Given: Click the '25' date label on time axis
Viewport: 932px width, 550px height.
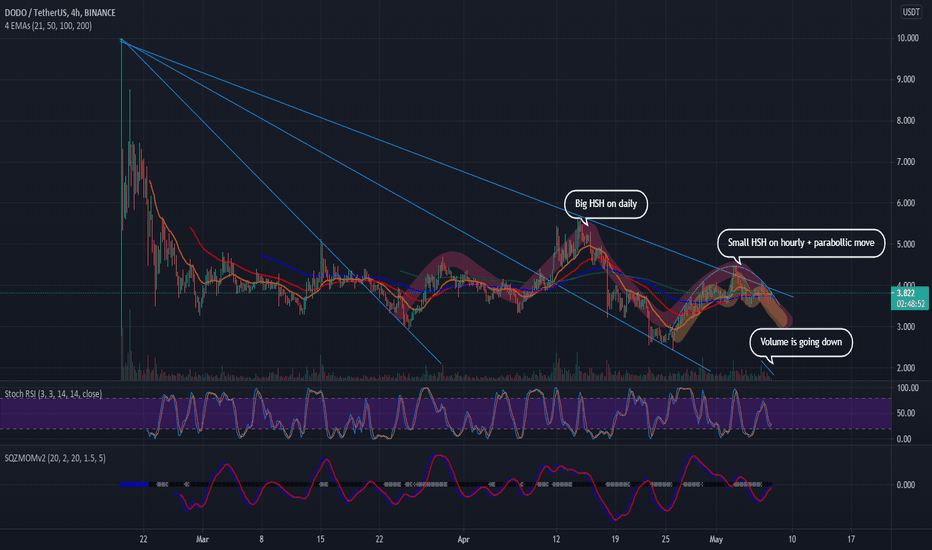Looking at the screenshot, I should (x=666, y=539).
